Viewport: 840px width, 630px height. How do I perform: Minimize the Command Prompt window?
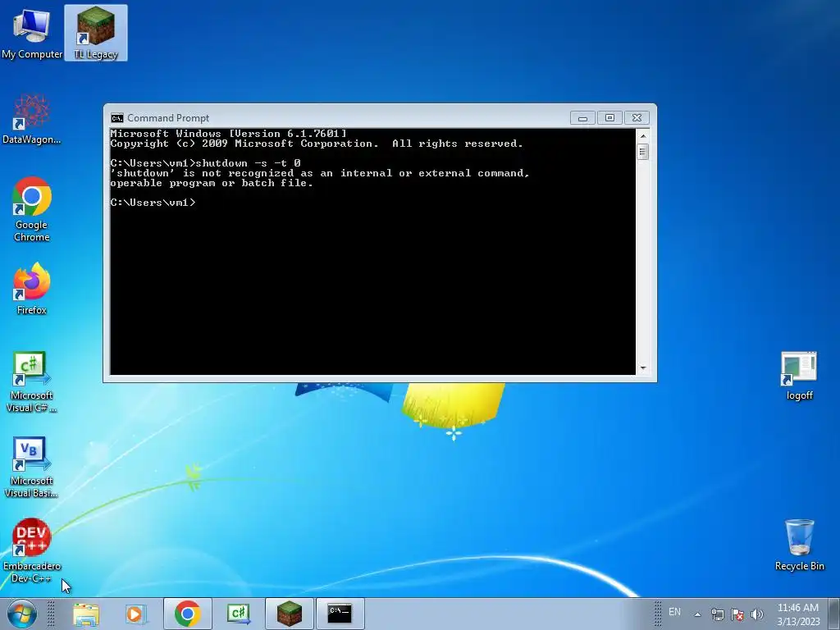[583, 118]
